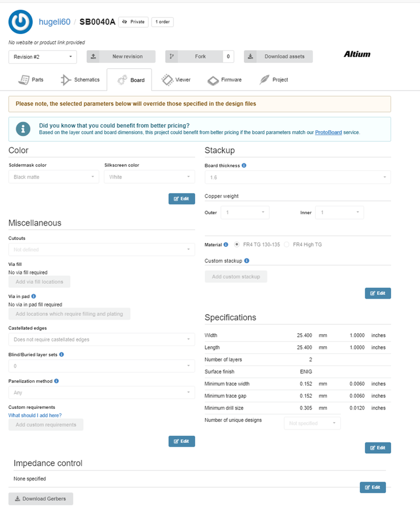Select the FR4 High TG radio button
420x514 pixels.
[287, 245]
